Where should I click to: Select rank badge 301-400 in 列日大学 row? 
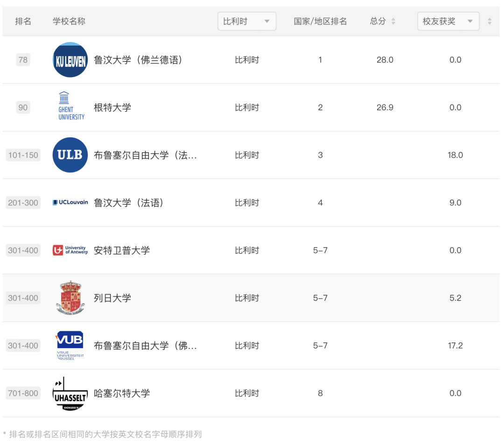[23, 298]
